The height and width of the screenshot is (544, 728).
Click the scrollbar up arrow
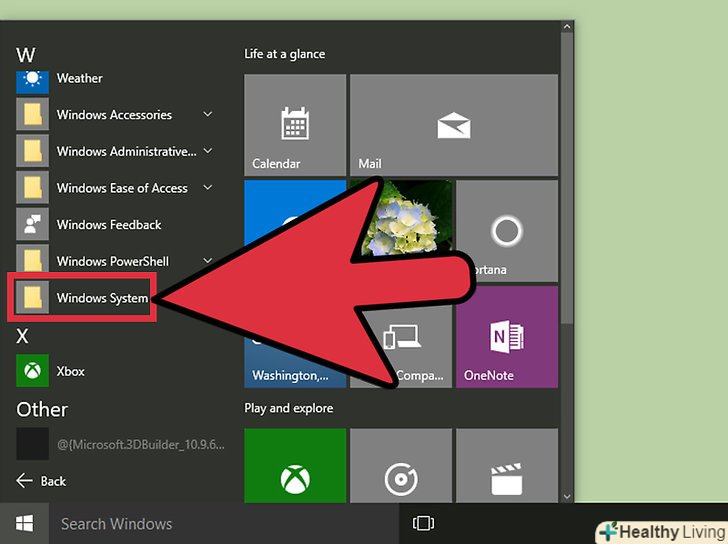click(567, 27)
